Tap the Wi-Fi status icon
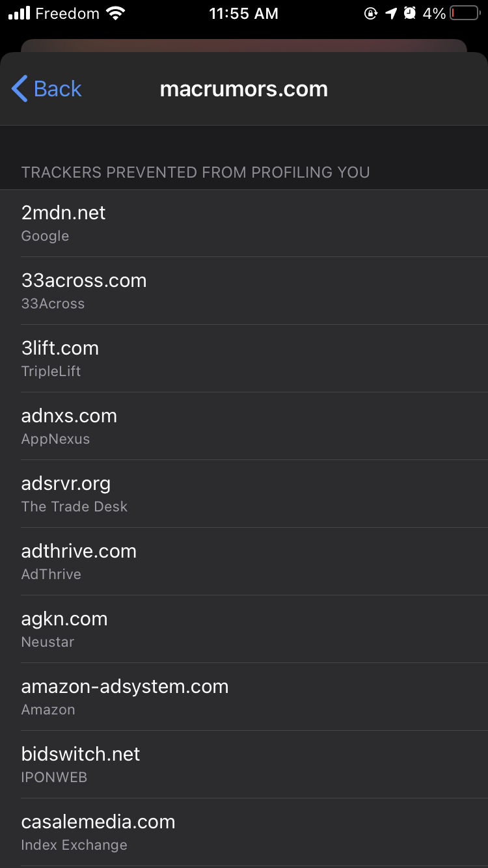Viewport: 488px width, 868px height. [x=116, y=13]
